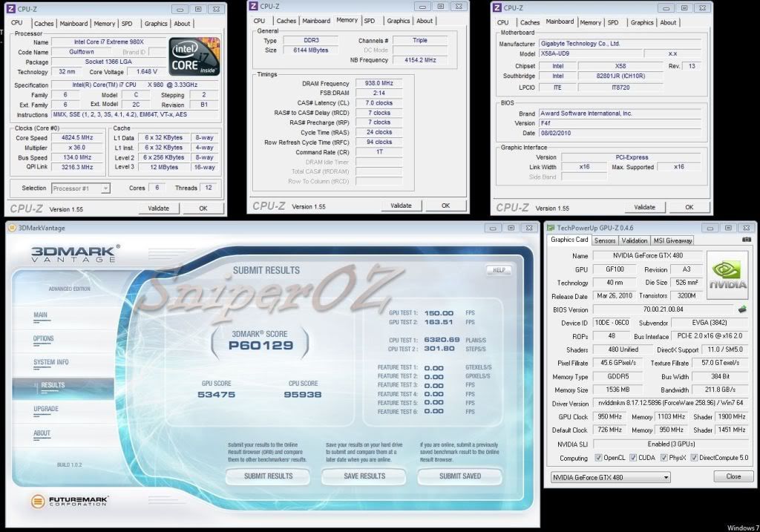The image size is (760, 532).
Task: Click the Help button in 3DMark
Action: 499,270
